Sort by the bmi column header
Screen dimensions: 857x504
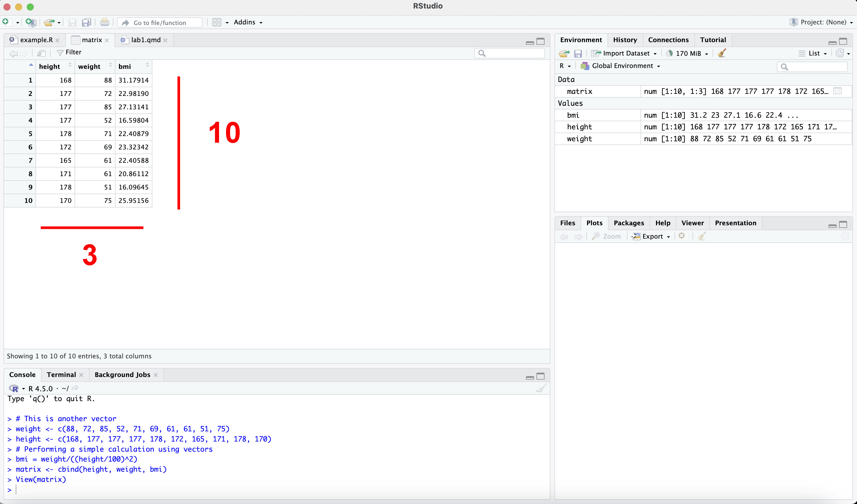[125, 66]
